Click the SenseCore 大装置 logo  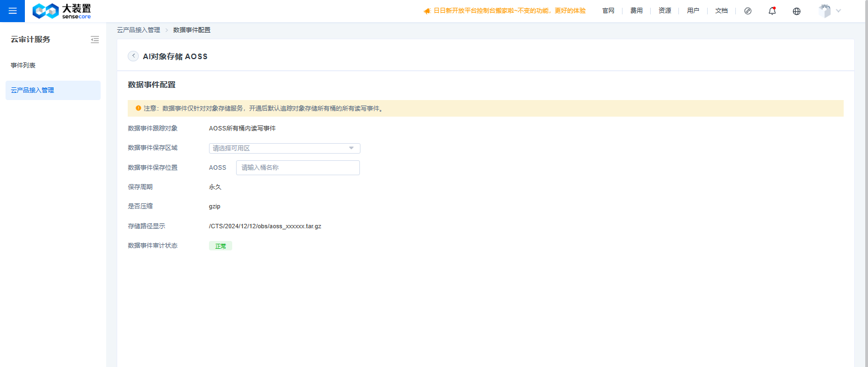(61, 11)
